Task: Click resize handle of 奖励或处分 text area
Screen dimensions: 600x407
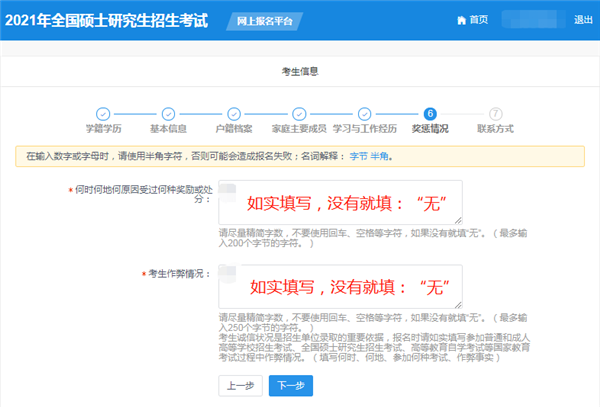Action: coord(458,220)
